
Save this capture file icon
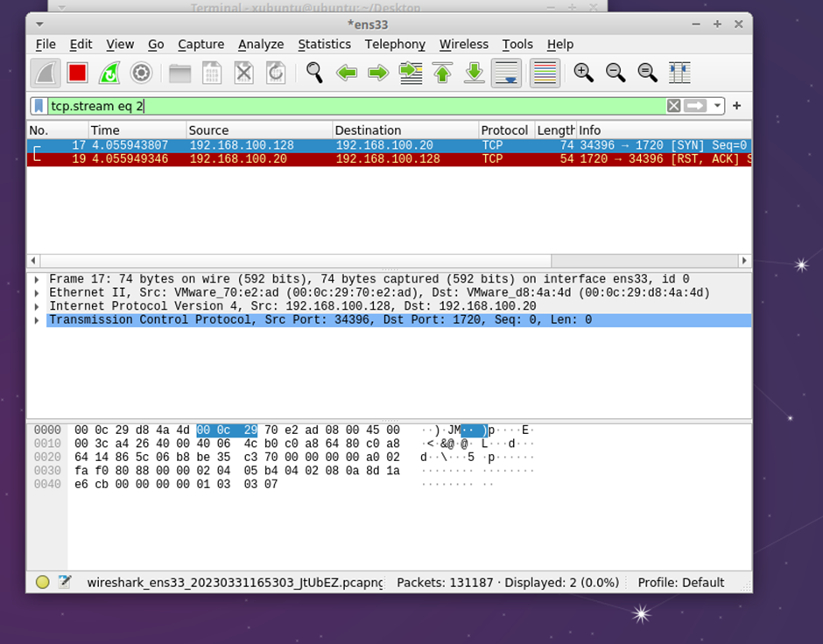[x=212, y=73]
